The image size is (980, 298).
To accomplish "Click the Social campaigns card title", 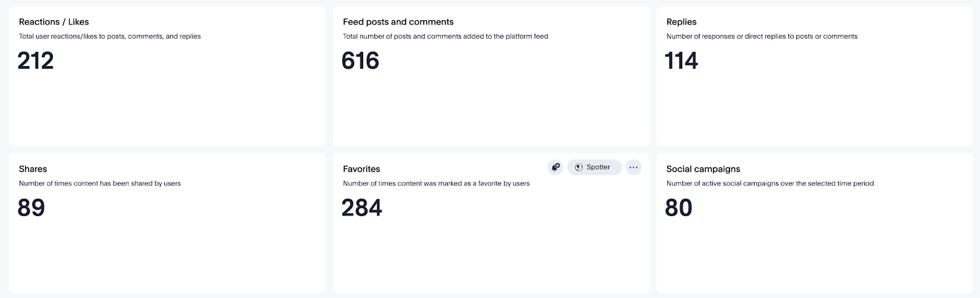I will coord(703,169).
